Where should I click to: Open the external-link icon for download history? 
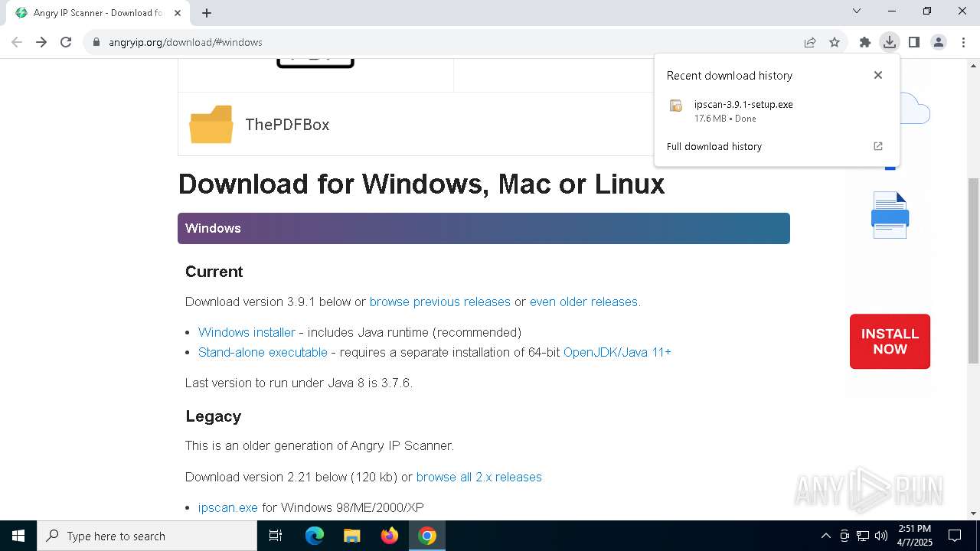pyautogui.click(x=878, y=146)
